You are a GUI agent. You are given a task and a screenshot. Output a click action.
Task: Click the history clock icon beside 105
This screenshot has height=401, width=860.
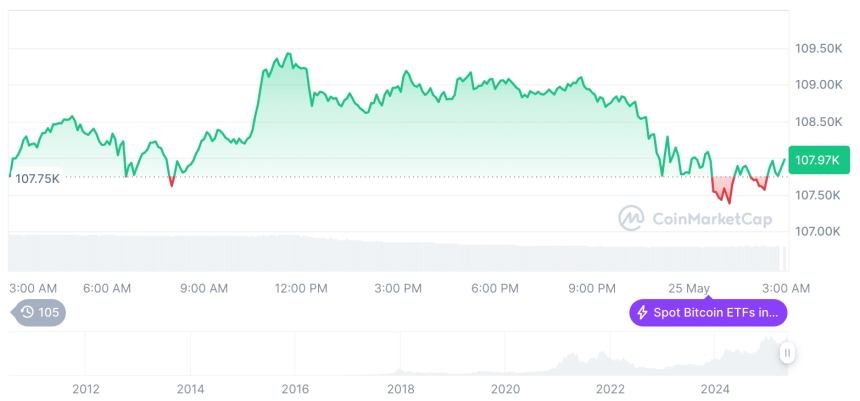tap(27, 312)
